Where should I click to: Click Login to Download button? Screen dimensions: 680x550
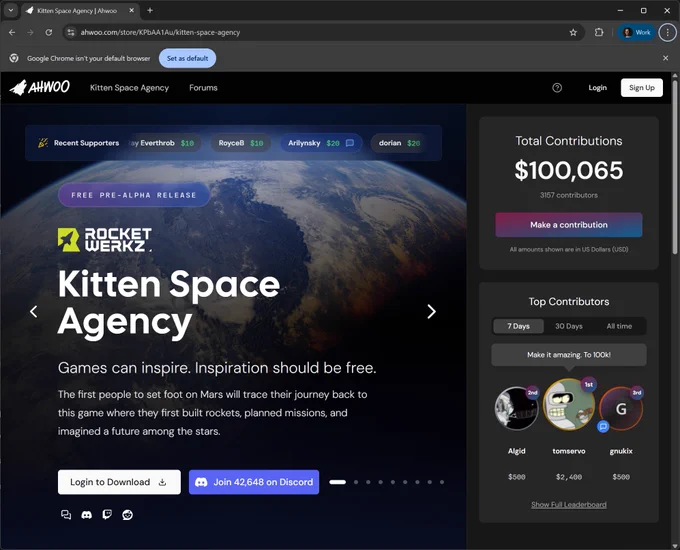pos(119,482)
